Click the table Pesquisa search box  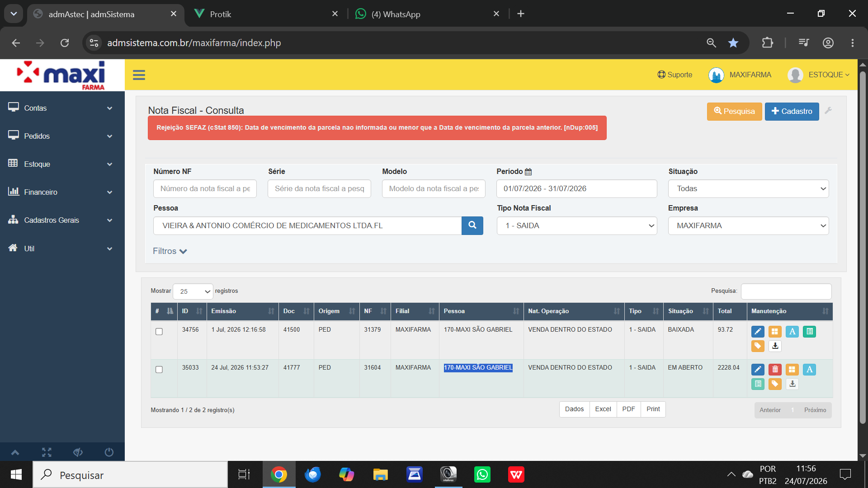pyautogui.click(x=786, y=291)
